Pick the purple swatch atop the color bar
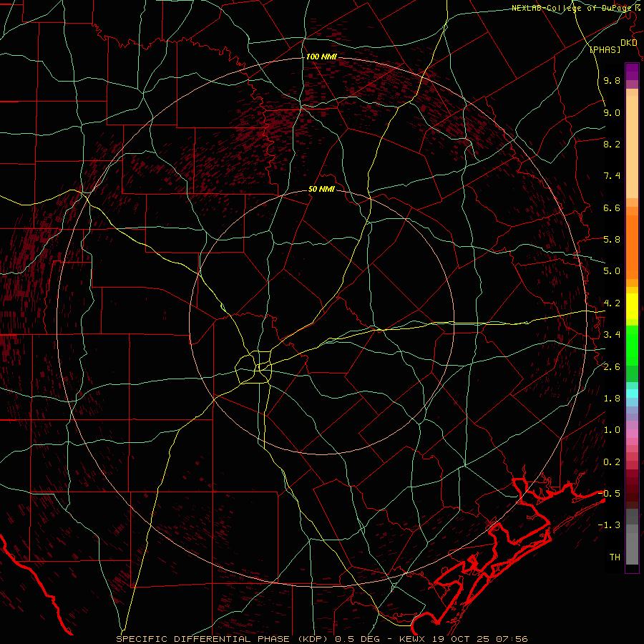Image resolution: width=644 pixels, height=644 pixels. tap(632, 72)
